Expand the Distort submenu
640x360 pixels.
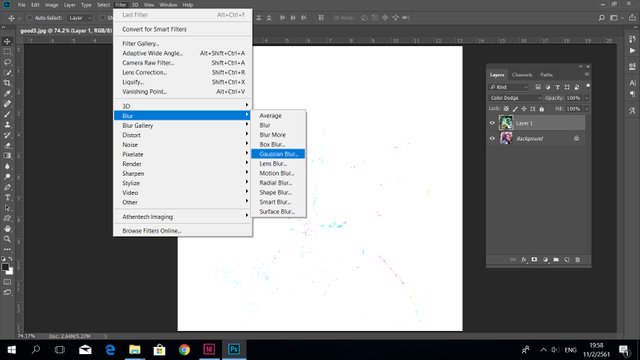click(x=182, y=135)
